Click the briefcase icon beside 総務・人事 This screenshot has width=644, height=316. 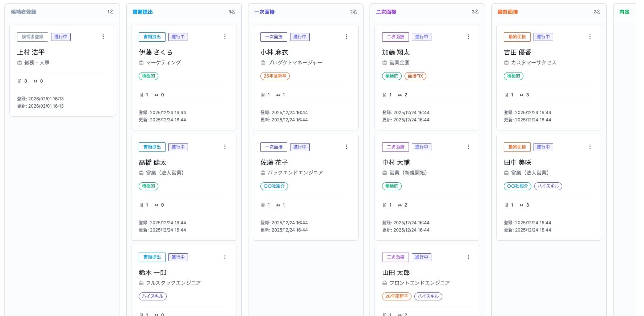[20, 62]
